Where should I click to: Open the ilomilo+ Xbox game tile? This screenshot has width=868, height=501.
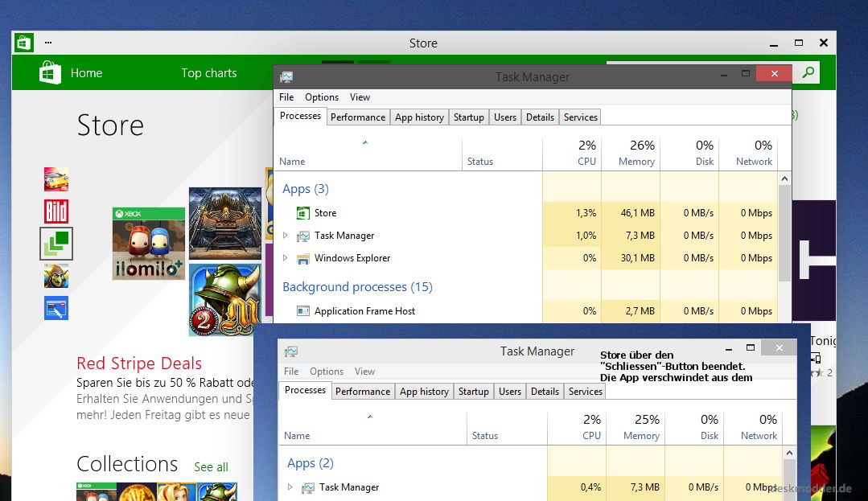pyautogui.click(x=148, y=244)
